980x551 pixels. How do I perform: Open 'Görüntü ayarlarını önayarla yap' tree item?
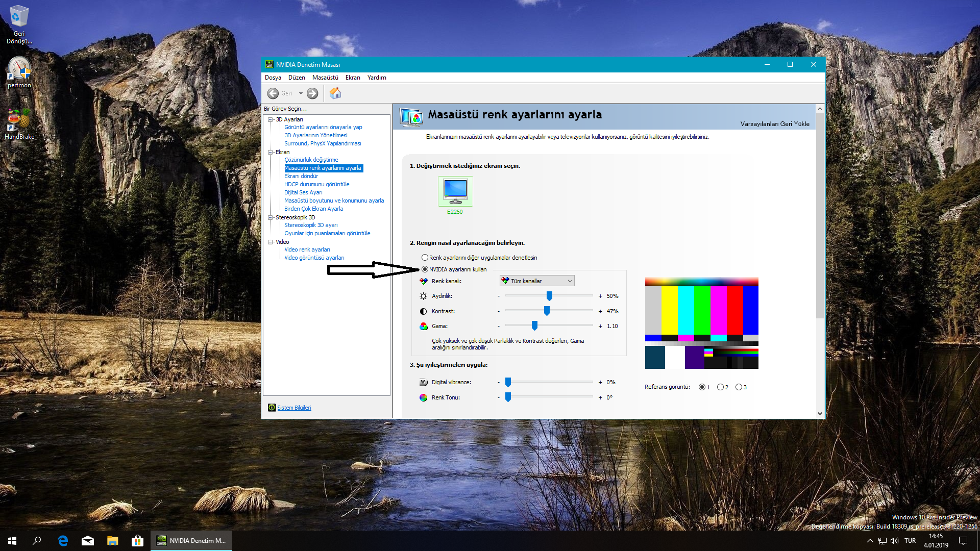click(323, 127)
